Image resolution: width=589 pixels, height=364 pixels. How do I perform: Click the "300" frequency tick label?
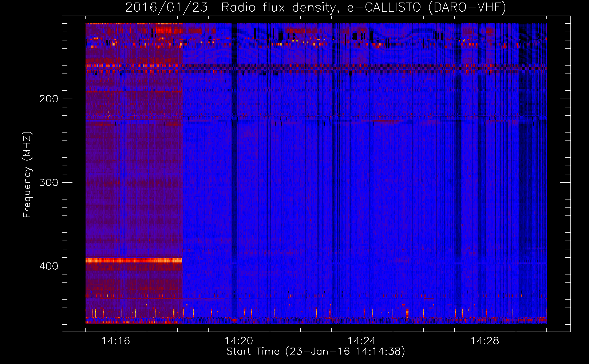(49, 182)
